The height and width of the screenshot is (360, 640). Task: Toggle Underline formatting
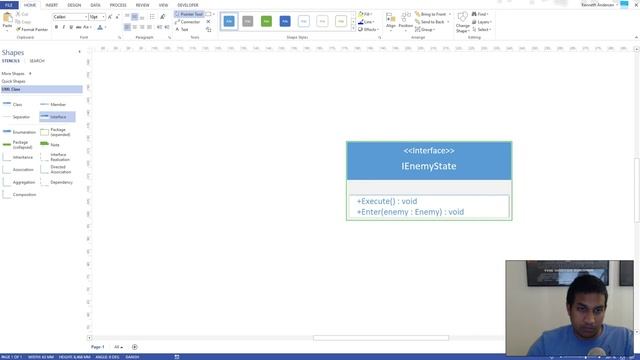click(x=71, y=27)
